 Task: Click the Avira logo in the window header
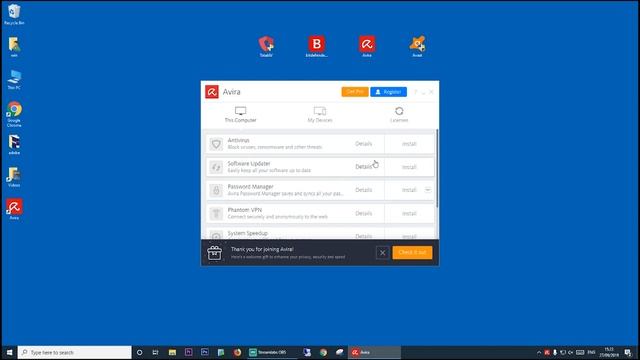coord(211,92)
